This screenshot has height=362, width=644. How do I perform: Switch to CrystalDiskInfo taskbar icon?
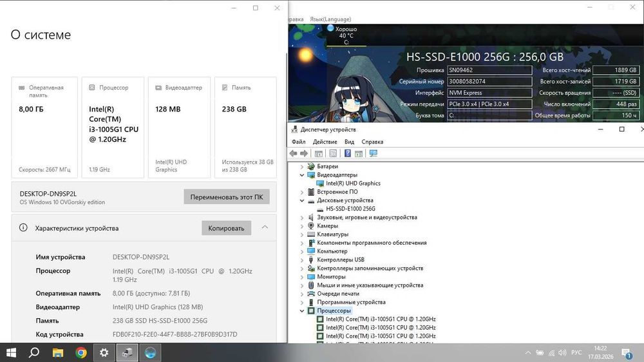[150, 352]
